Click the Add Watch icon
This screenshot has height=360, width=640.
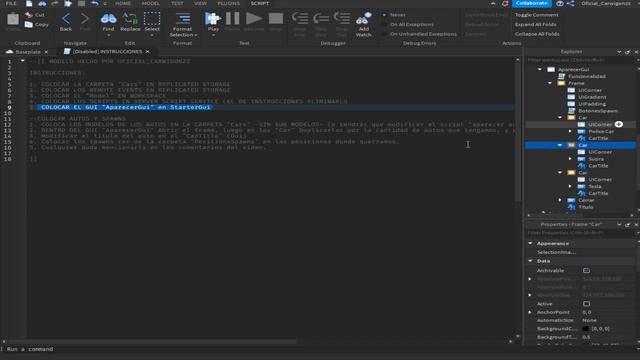point(363,19)
